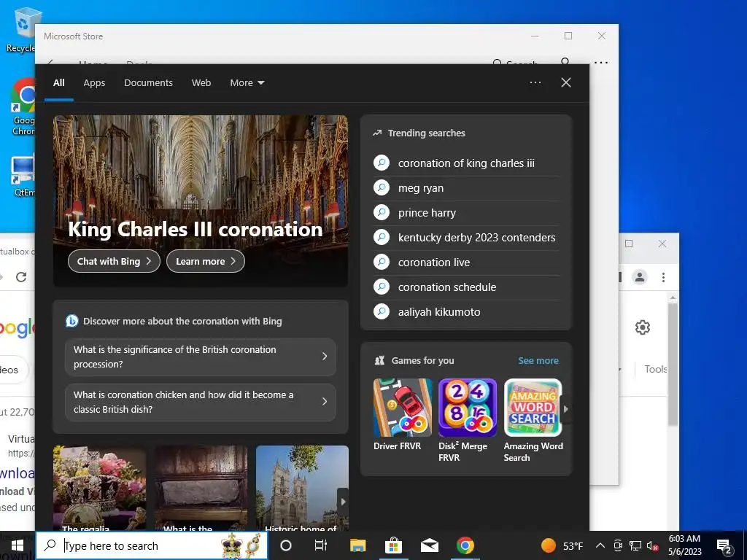The image size is (747, 560).
Task: Switch to Documents search tab
Action: point(148,83)
